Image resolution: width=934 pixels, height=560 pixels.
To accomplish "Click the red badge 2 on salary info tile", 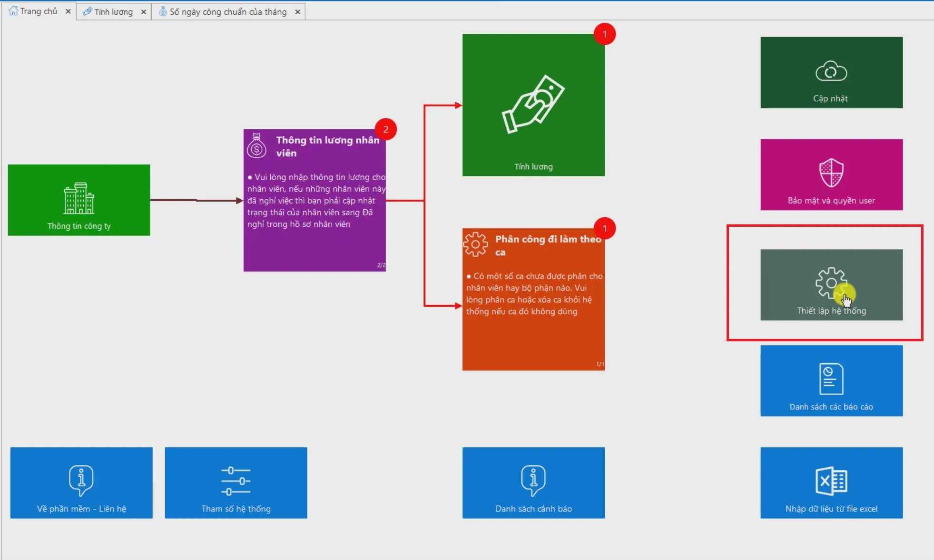I will tap(386, 129).
